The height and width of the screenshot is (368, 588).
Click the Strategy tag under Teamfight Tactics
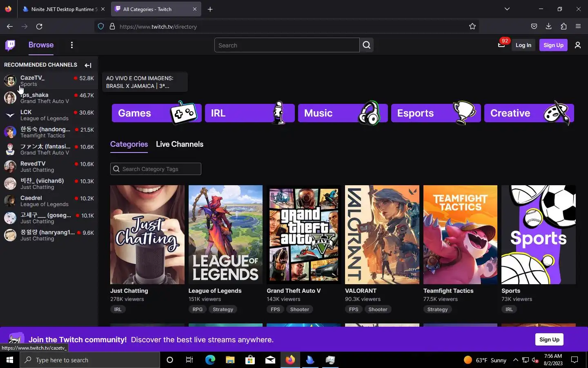pyautogui.click(x=437, y=310)
